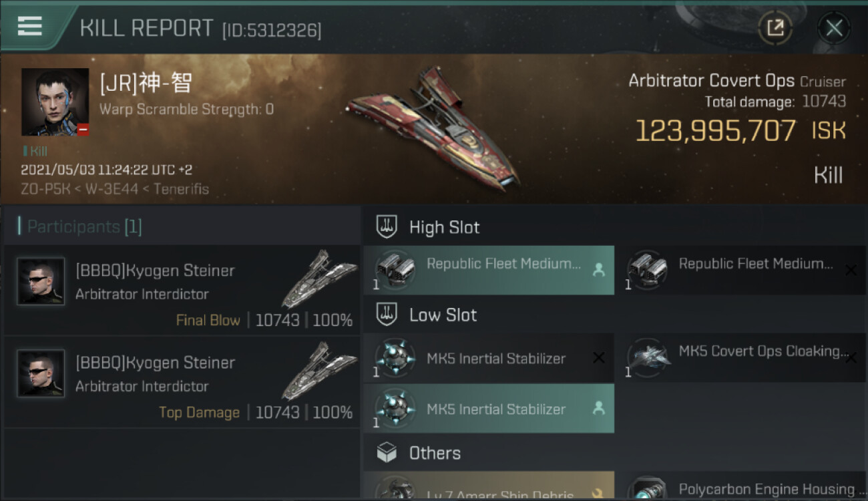This screenshot has width=868, height=501.
Task: Select the Polycarbon Engine Housing item
Action: (x=741, y=490)
